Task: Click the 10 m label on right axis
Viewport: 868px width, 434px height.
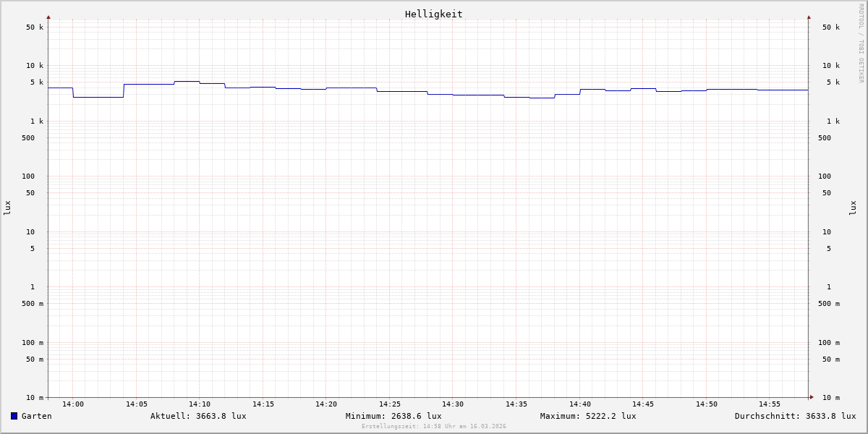Action: pos(831,398)
